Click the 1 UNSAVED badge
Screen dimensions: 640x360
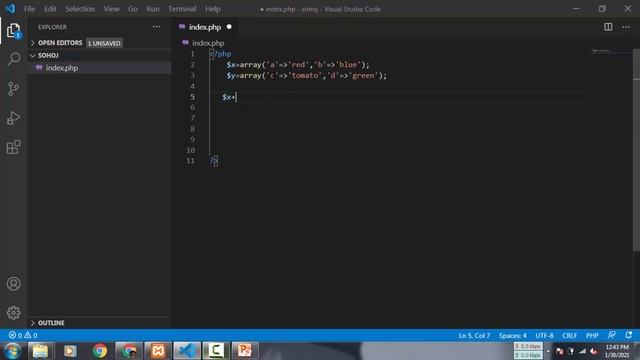pos(104,43)
